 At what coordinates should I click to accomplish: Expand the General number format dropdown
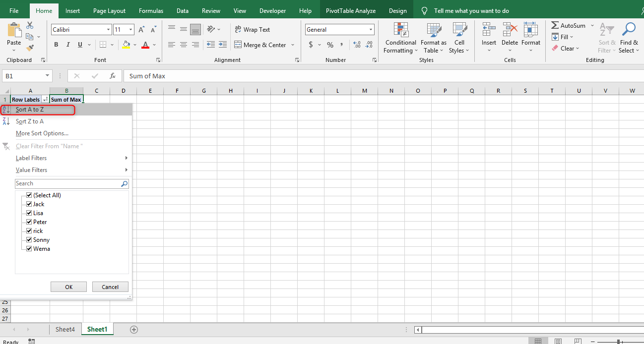[371, 30]
